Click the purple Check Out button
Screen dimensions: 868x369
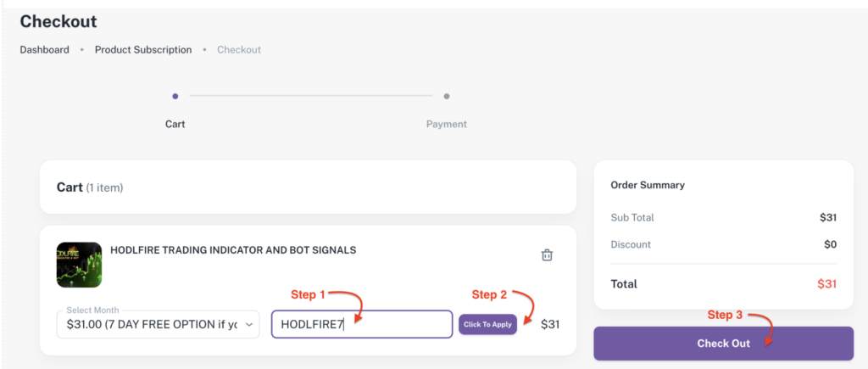pos(724,344)
